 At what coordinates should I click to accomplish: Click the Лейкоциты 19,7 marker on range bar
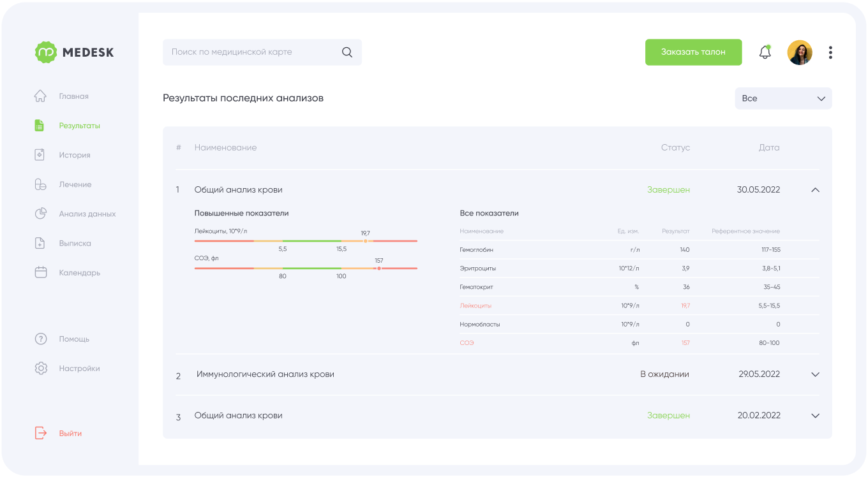point(365,241)
